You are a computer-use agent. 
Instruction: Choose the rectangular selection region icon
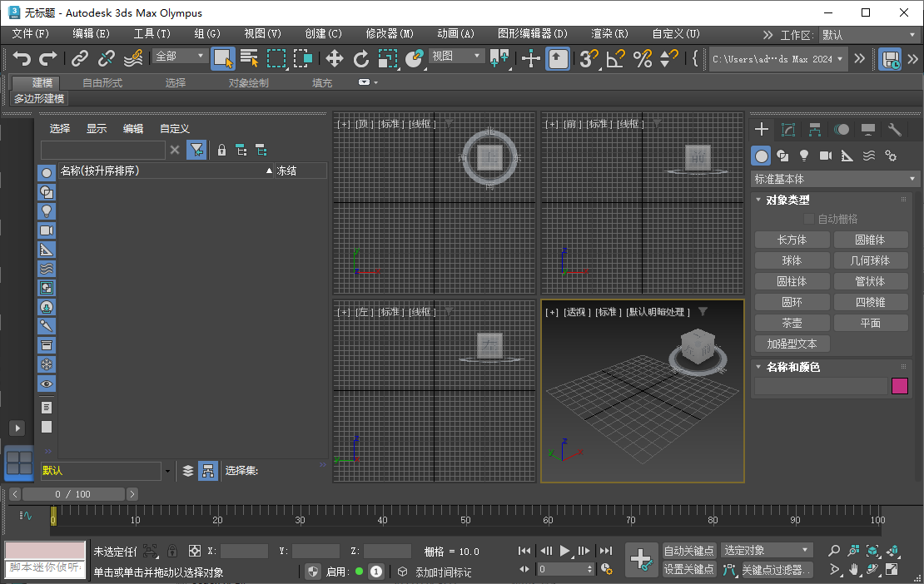click(276, 58)
